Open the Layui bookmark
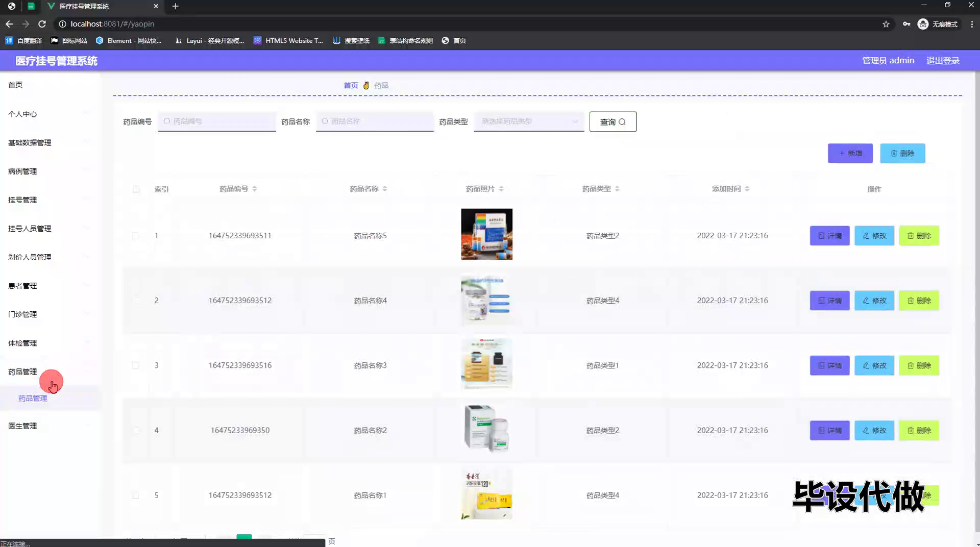Viewport: 980px width, 547px height. (209, 40)
